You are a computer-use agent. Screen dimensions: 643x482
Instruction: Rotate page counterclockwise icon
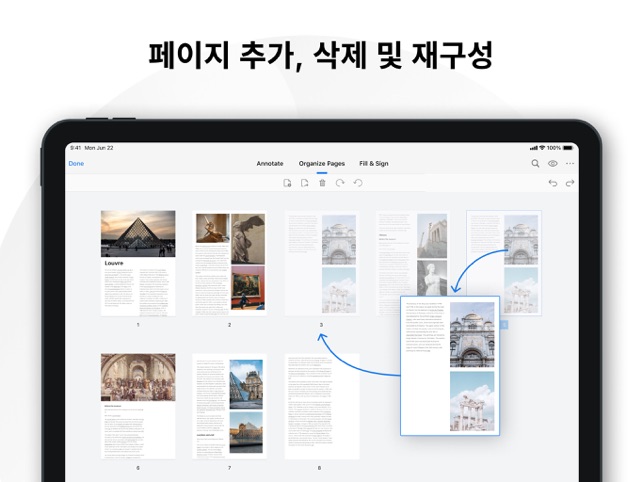358,183
